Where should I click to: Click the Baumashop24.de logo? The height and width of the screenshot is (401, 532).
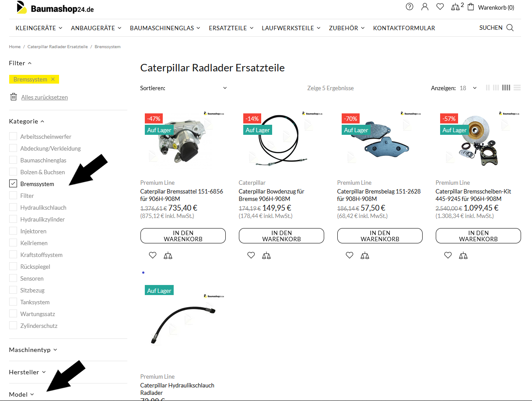click(55, 8)
